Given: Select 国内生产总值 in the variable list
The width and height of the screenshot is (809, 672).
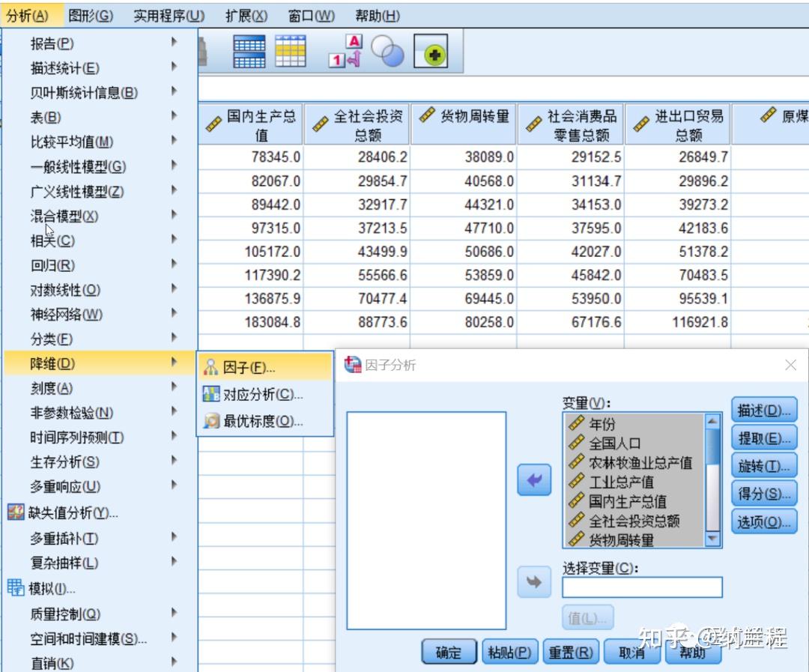Looking at the screenshot, I should (634, 501).
